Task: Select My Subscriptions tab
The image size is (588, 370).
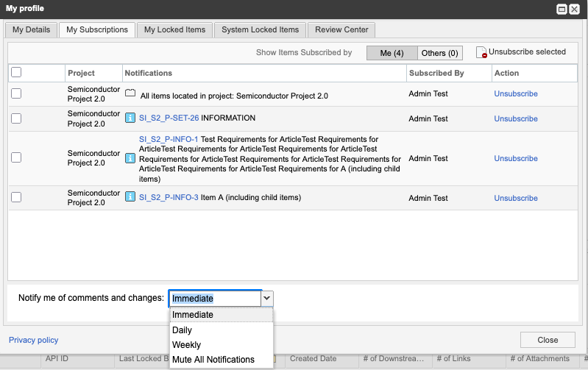Action: [97, 29]
